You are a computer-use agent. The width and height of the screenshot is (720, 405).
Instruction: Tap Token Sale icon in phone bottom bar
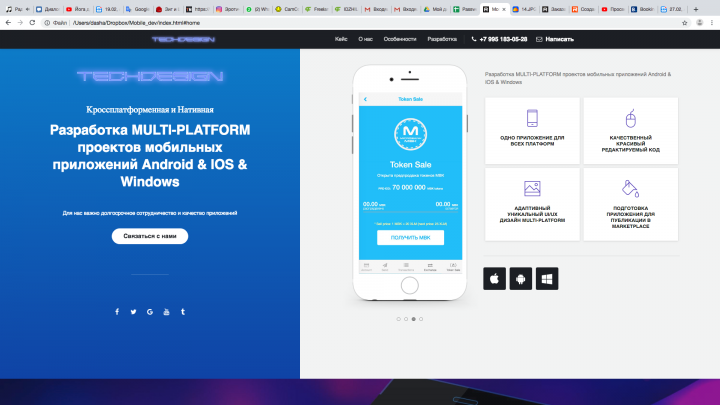tap(453, 267)
